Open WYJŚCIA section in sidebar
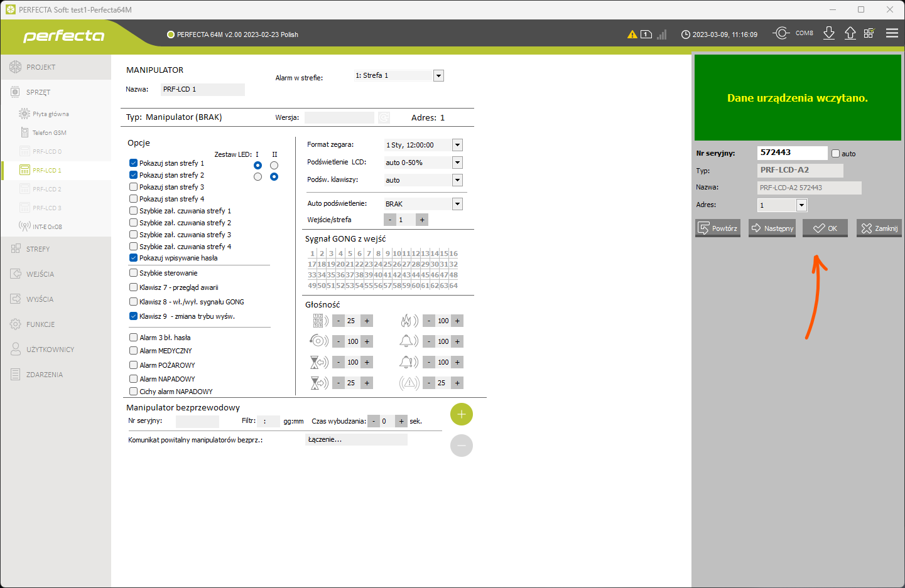This screenshot has height=588, width=905. [56, 299]
